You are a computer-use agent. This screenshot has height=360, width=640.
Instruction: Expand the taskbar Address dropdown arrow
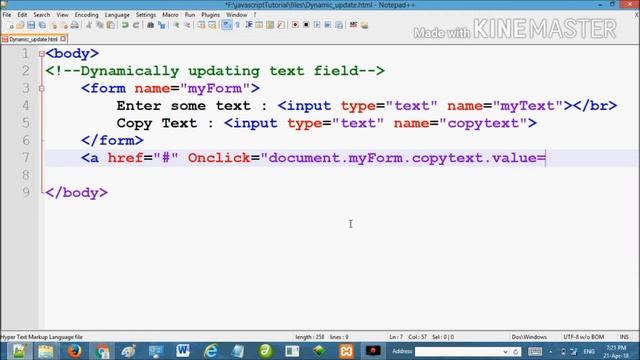point(505,351)
